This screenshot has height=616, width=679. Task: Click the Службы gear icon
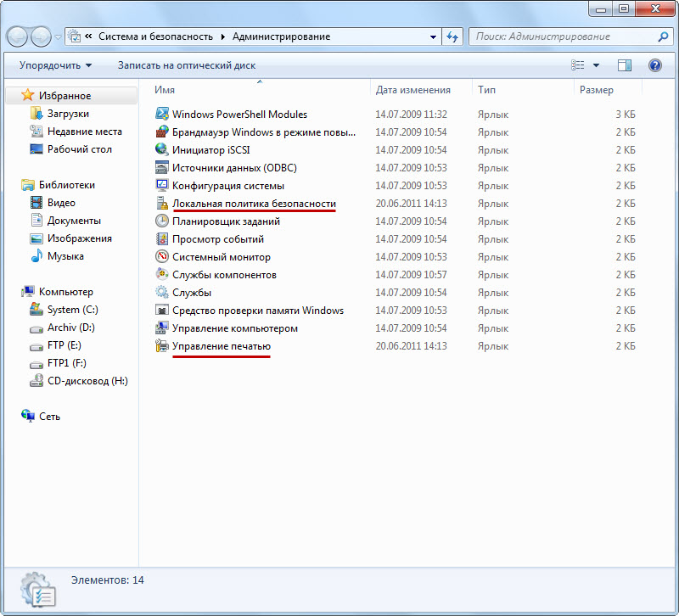tap(162, 292)
